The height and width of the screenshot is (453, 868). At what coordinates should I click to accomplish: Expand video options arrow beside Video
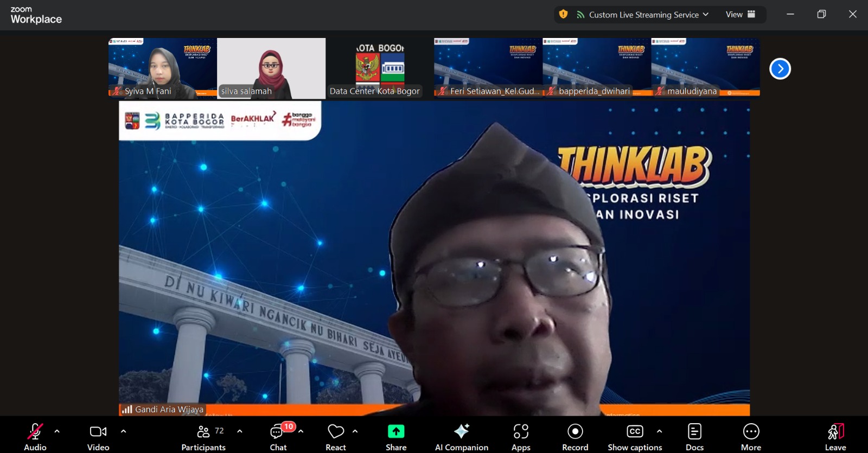(123, 431)
